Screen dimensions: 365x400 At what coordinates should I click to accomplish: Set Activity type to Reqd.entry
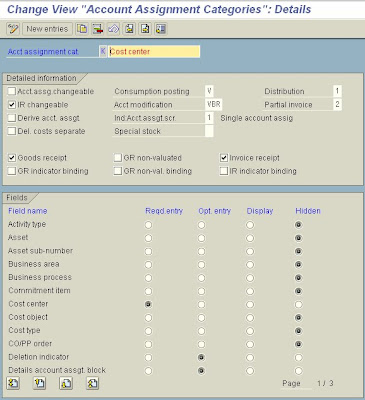pos(148,225)
